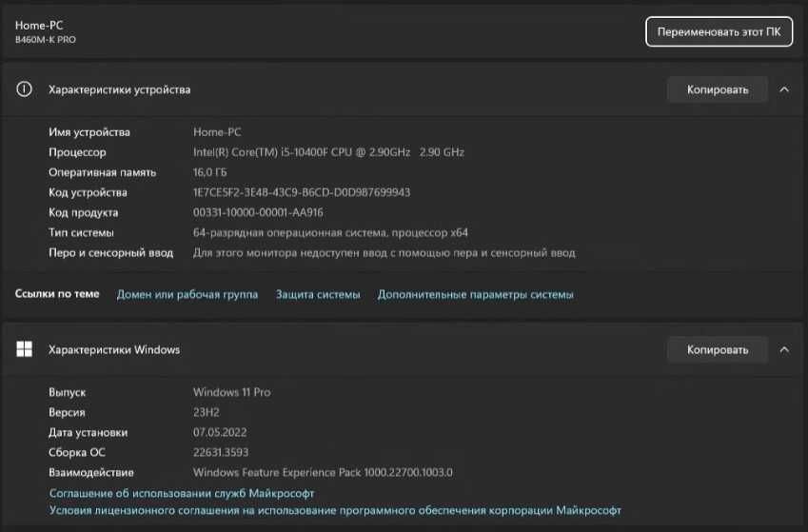Viewport: 808px width, 532px height.
Task: Click the Имя устройства label
Action: (x=89, y=132)
